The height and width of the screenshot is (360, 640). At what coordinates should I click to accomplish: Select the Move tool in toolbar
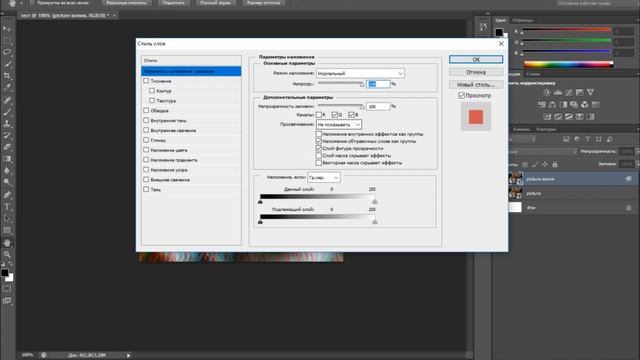tap(7, 28)
